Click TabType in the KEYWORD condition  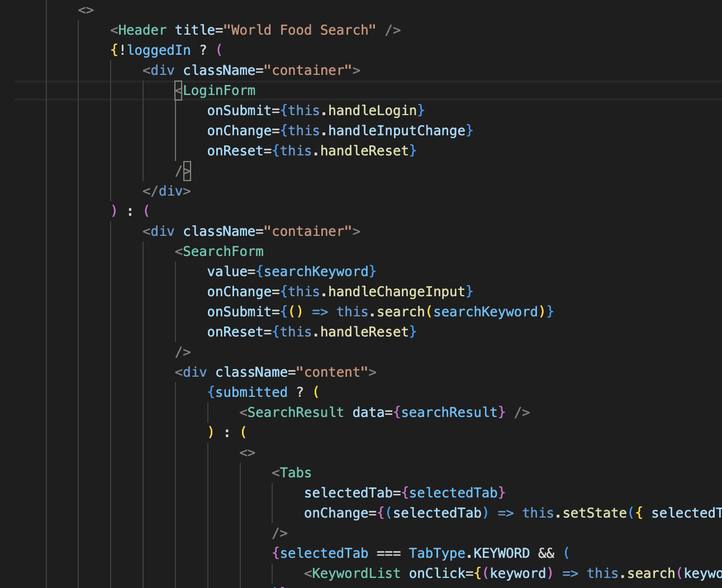437,553
